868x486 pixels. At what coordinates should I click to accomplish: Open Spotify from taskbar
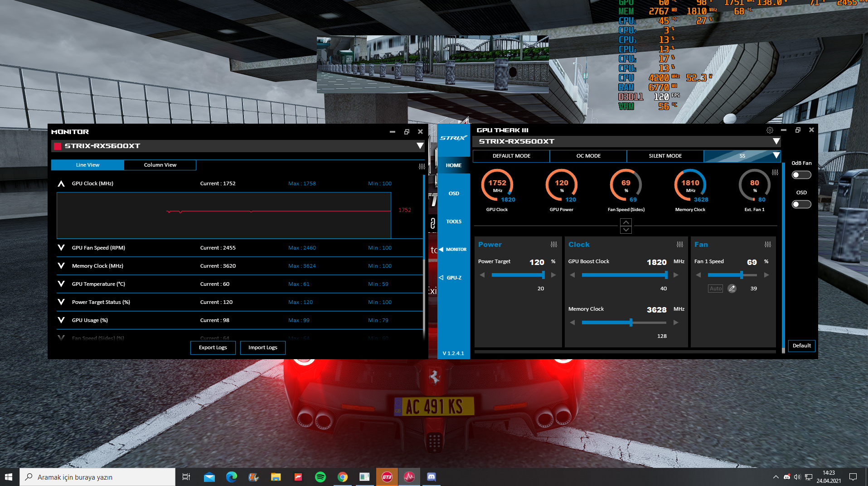320,477
